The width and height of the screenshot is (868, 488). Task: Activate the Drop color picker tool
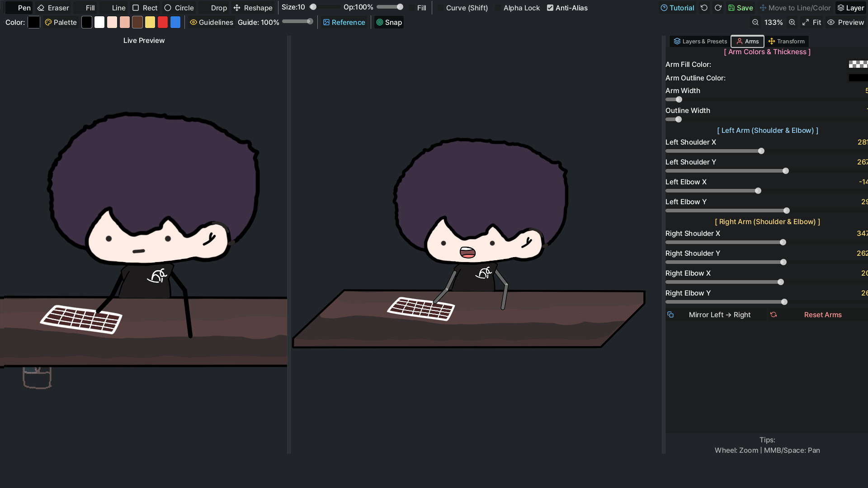[x=213, y=8]
